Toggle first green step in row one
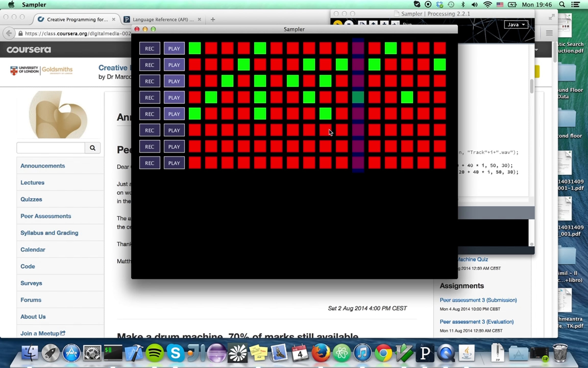The width and height of the screenshot is (588, 368). [x=195, y=48]
